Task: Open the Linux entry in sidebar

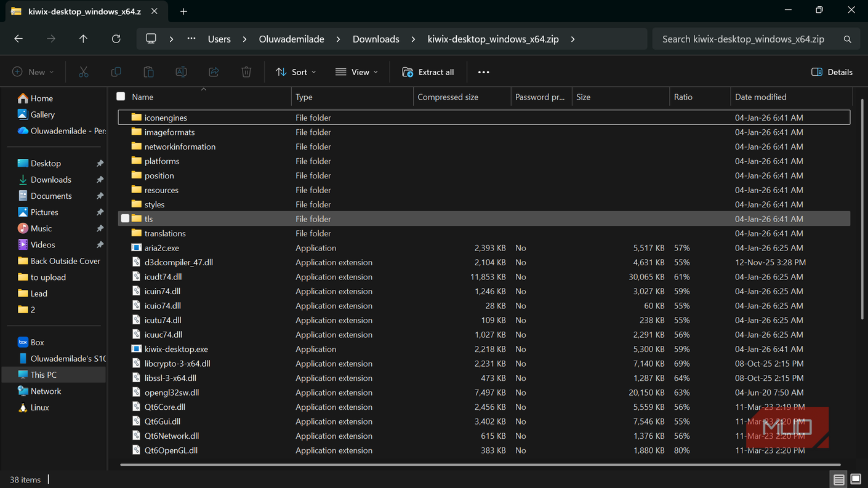Action: click(40, 407)
